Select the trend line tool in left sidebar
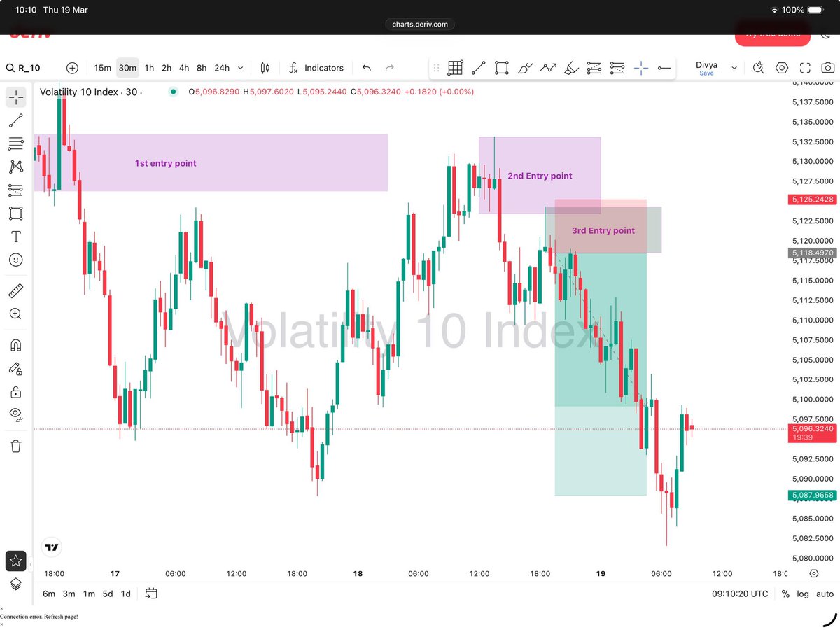Viewport: 840px width, 630px height. tap(15, 120)
